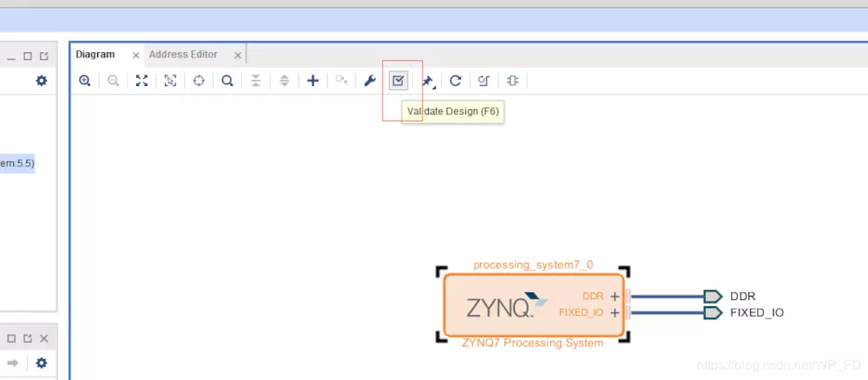The height and width of the screenshot is (380, 868).
Task: Float the upper left panel
Action: tap(43, 56)
